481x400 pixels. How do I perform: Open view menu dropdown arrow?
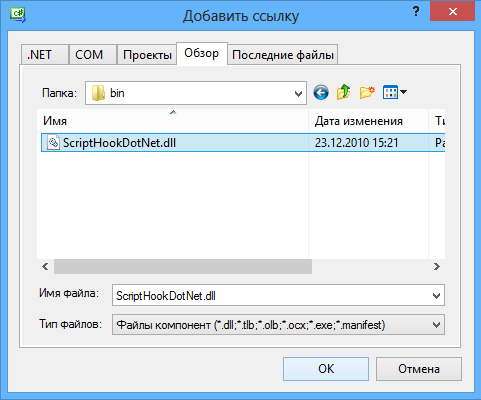pos(403,92)
